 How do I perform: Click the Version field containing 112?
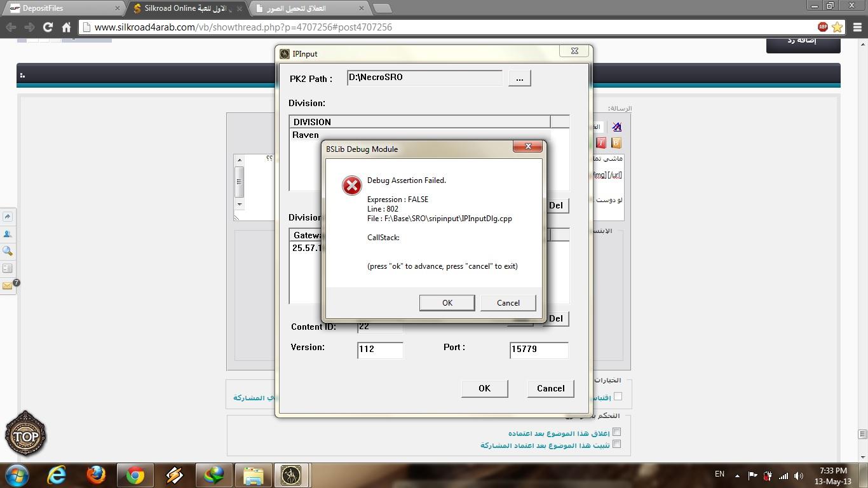[x=380, y=349]
